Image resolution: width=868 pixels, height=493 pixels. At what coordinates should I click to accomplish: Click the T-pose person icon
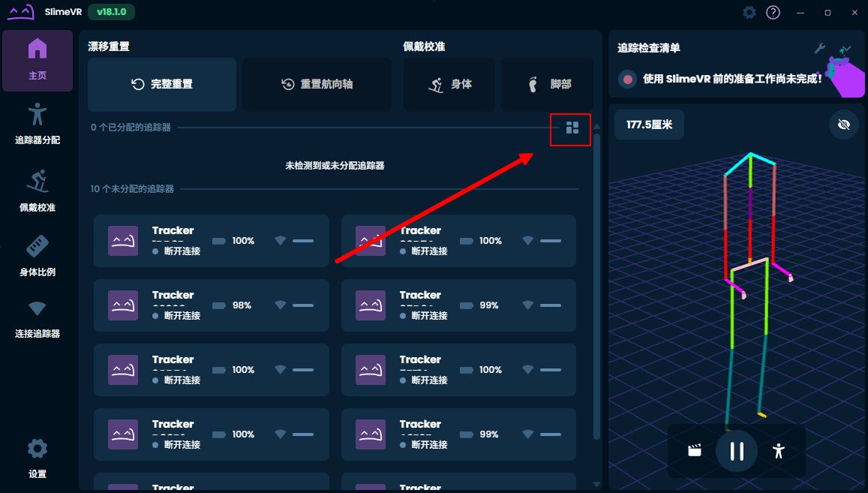(x=779, y=450)
